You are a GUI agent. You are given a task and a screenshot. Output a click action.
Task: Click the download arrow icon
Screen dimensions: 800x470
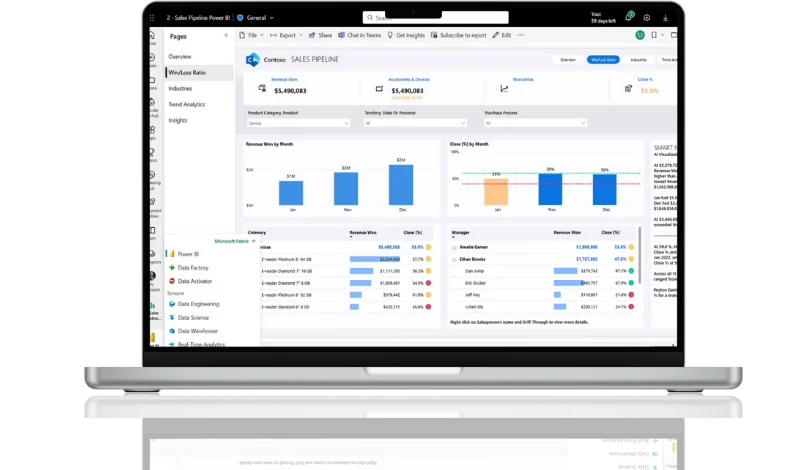(x=665, y=17)
